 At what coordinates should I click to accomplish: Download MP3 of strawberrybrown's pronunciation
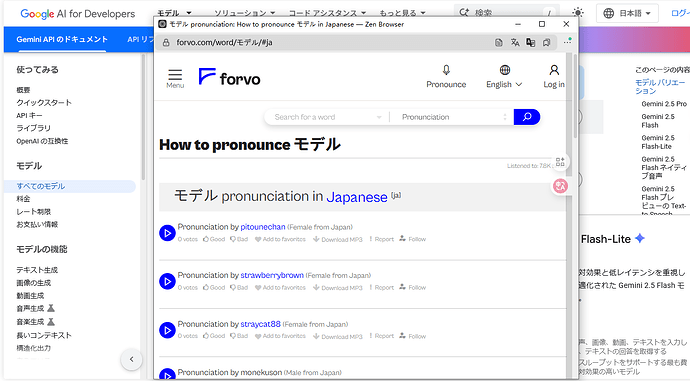[338, 288]
